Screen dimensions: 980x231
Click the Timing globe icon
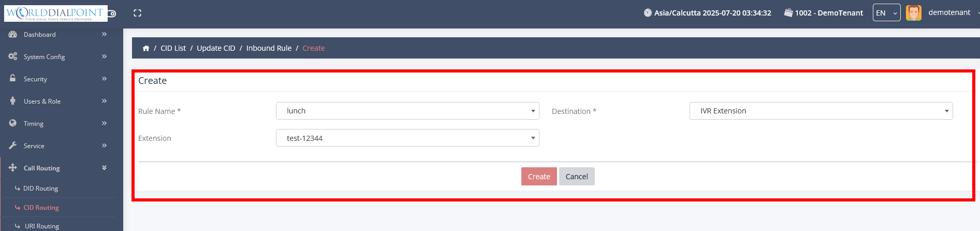pos(13,123)
